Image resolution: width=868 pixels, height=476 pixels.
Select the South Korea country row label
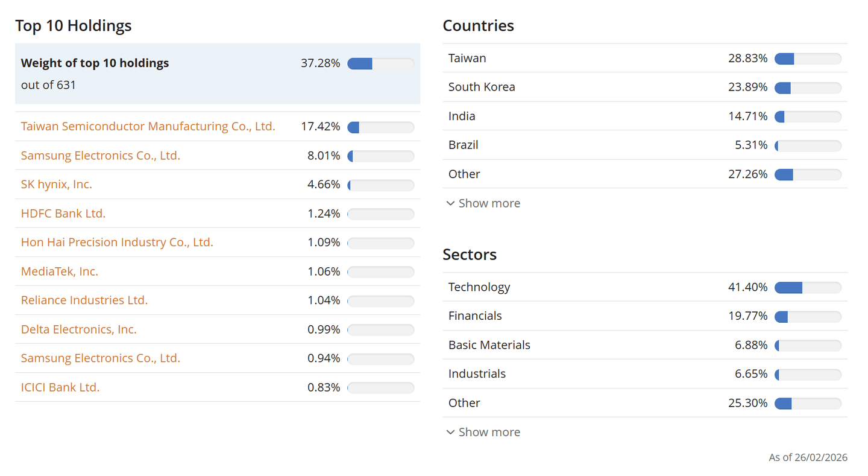point(482,87)
